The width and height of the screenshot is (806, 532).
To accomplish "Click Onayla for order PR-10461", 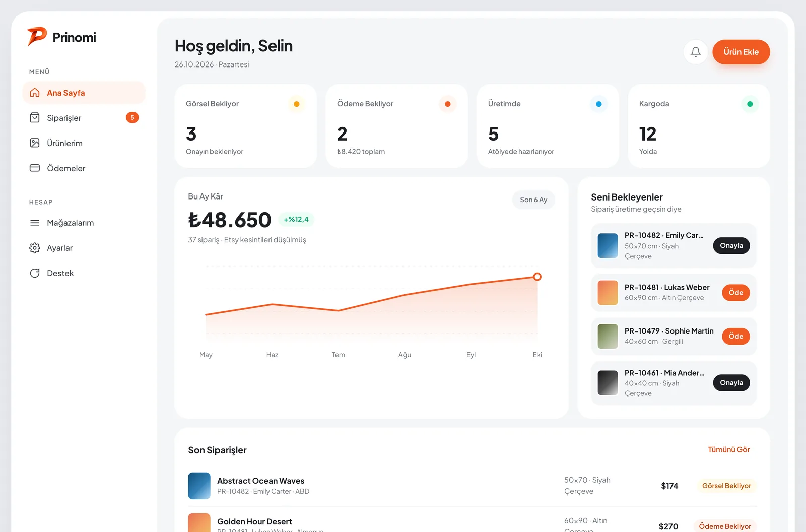I will point(731,383).
